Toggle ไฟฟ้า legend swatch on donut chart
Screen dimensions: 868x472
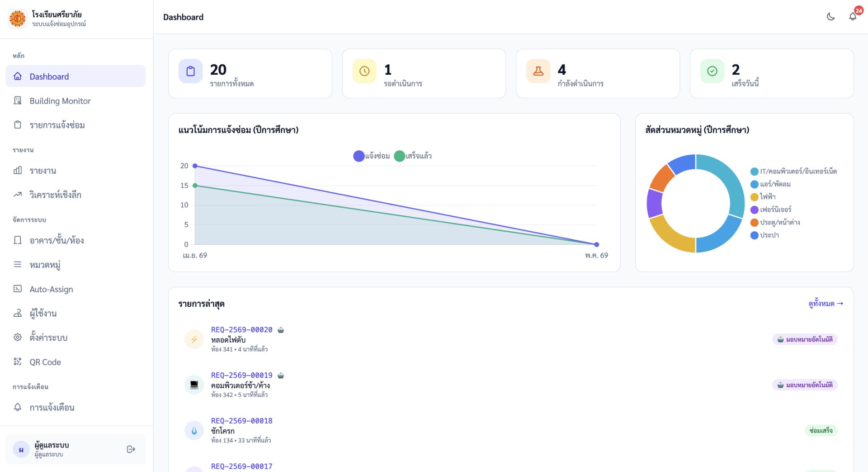point(754,197)
